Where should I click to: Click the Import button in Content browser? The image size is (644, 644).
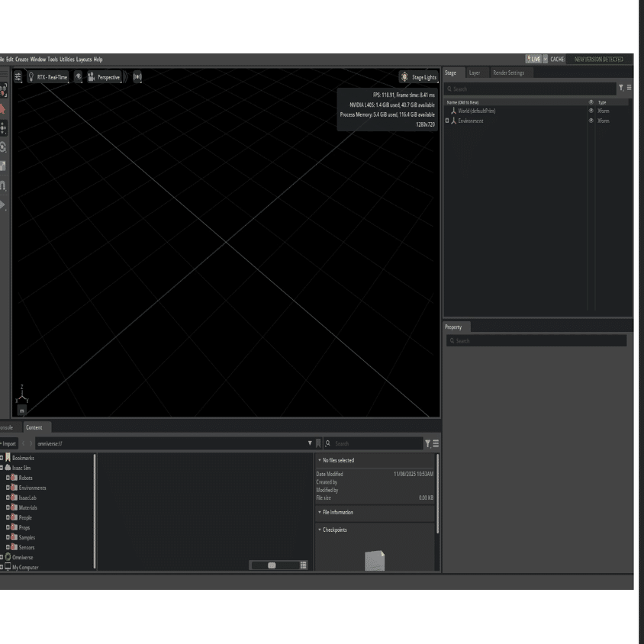[x=8, y=443]
